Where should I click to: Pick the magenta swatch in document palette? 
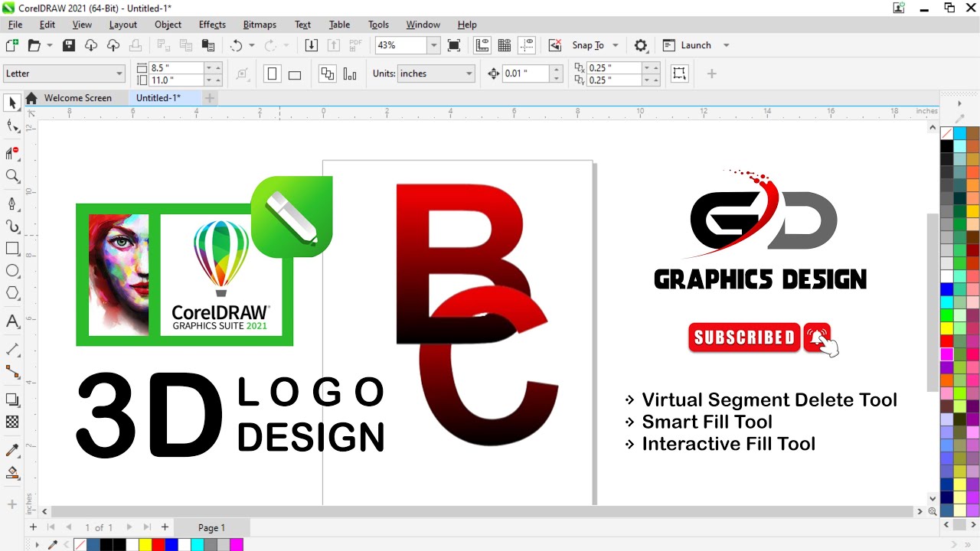point(237,545)
